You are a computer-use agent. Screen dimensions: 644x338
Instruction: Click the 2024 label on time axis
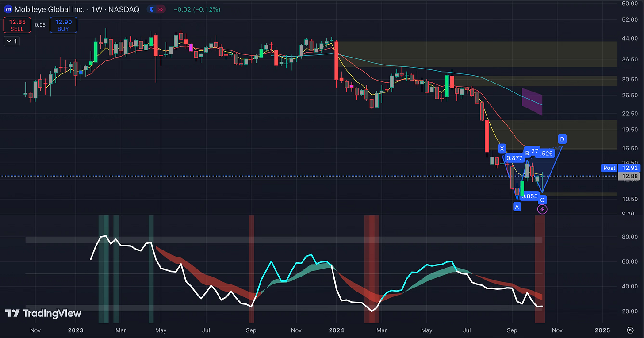tap(336, 330)
